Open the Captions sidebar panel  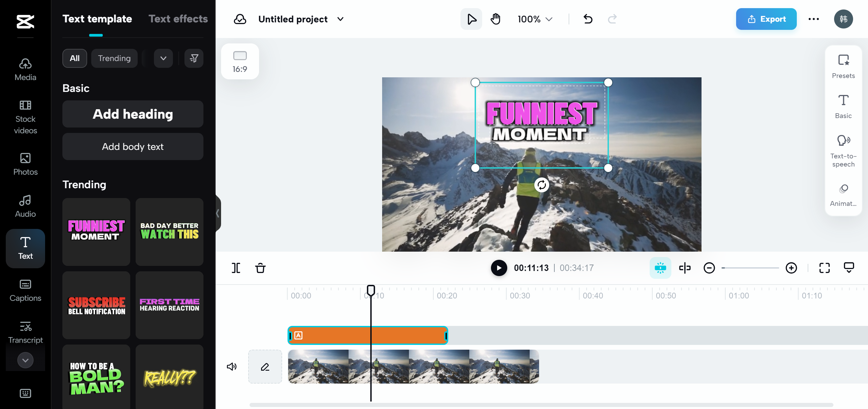click(x=25, y=290)
